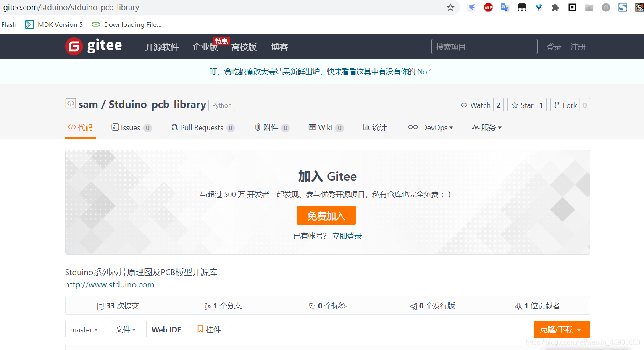644x350 pixels.
Task: Open 企业版 navigation item
Action: [x=205, y=47]
